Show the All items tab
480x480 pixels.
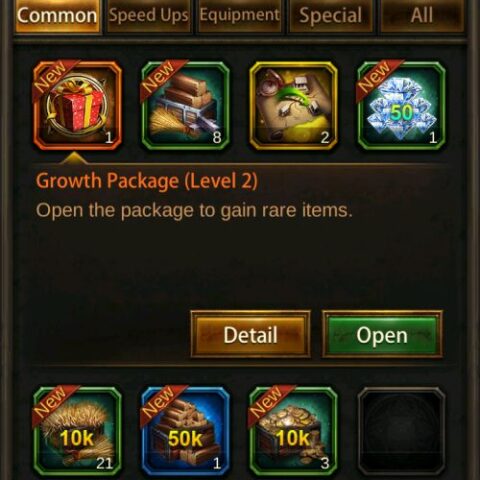(422, 16)
